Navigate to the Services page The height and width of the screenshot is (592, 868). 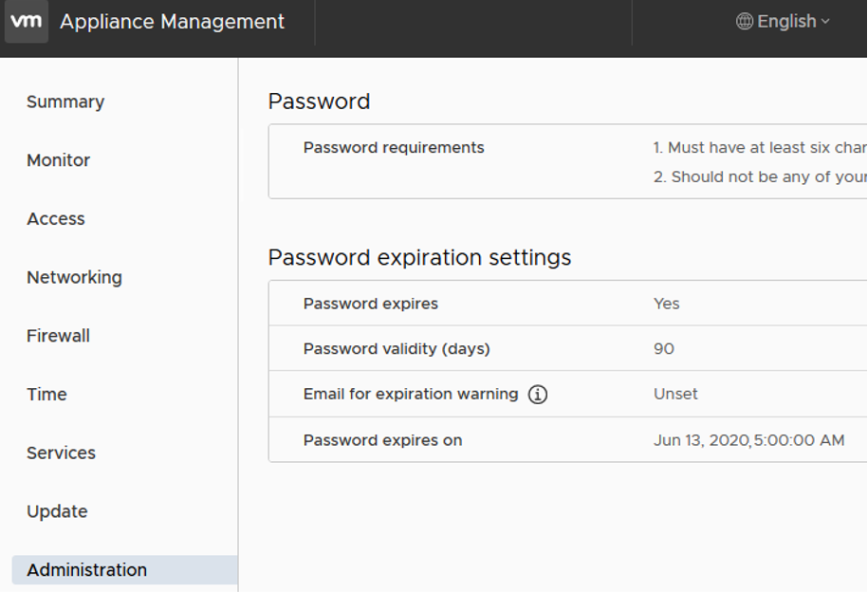pyautogui.click(x=62, y=453)
